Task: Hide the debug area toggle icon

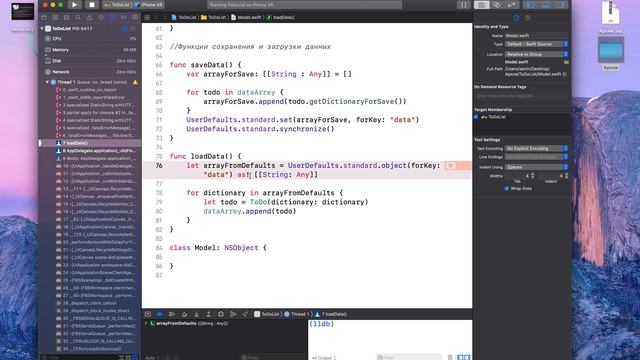Action: [148, 314]
